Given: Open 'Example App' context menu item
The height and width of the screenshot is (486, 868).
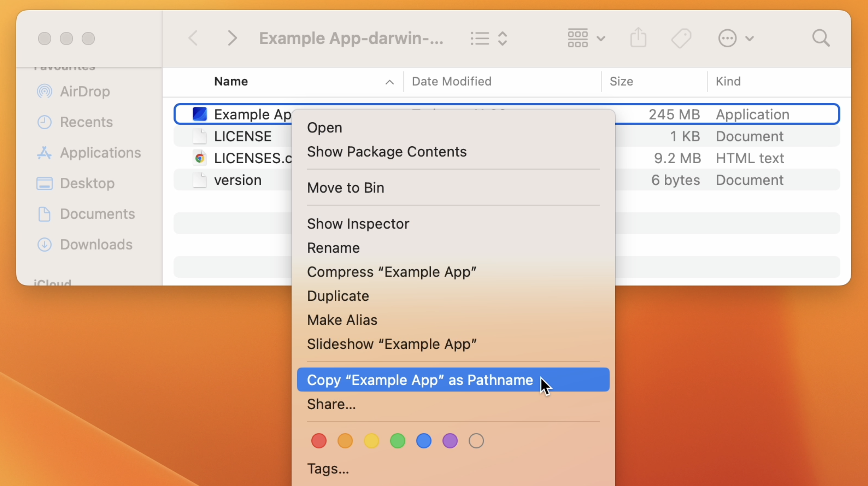Looking at the screenshot, I should [324, 128].
